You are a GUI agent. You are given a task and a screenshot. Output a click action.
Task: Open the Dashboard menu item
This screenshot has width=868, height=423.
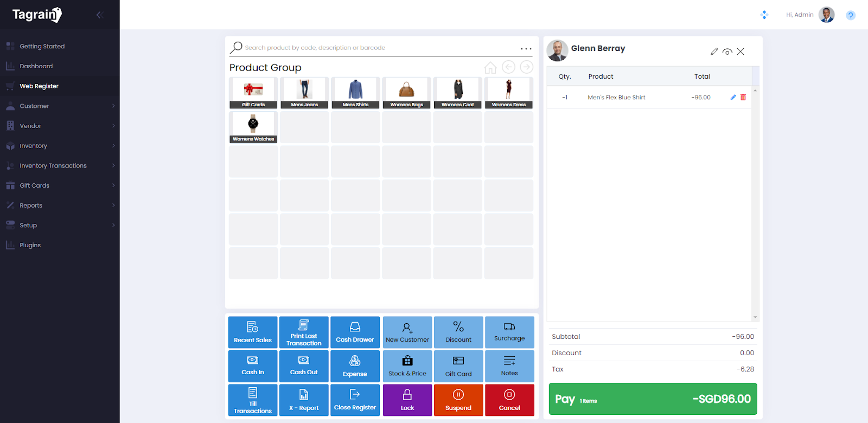pos(36,66)
